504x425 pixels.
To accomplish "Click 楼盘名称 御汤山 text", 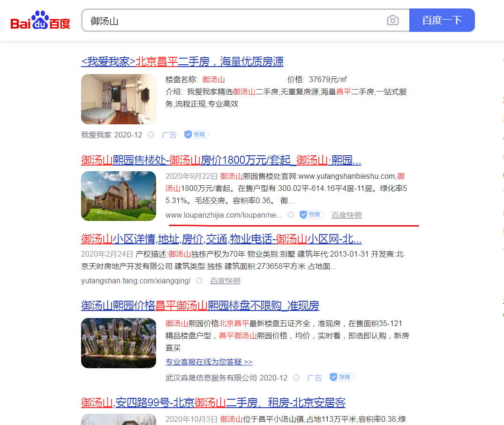I will pyautogui.click(x=195, y=79).
